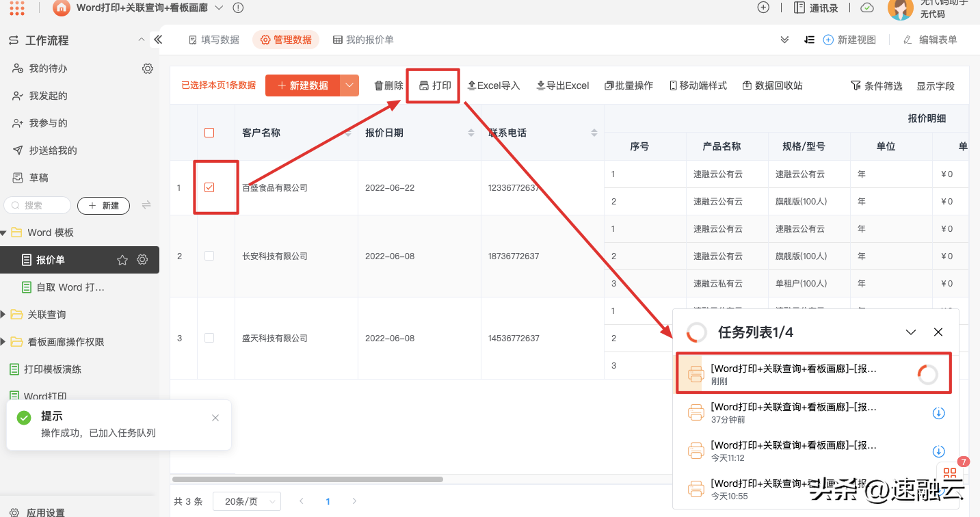Expand the 关联查询 folder
The height and width of the screenshot is (517, 980).
[x=4, y=315]
